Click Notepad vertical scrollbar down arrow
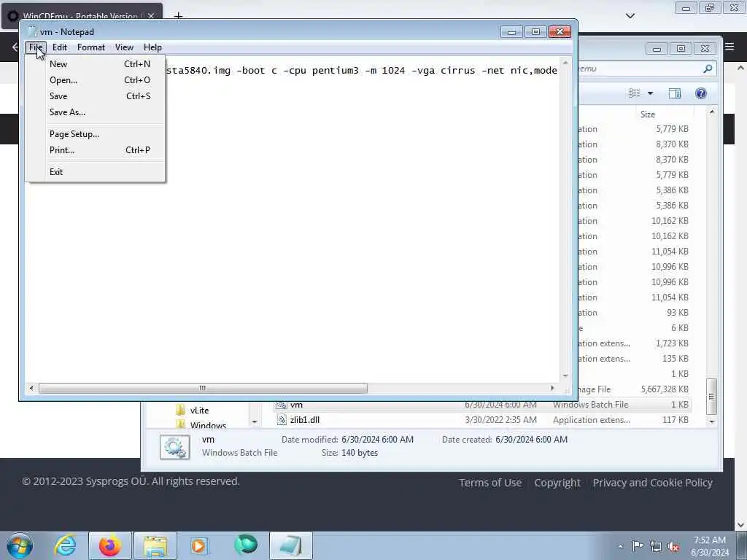Viewport: 747px width, 560px height. pos(565,376)
